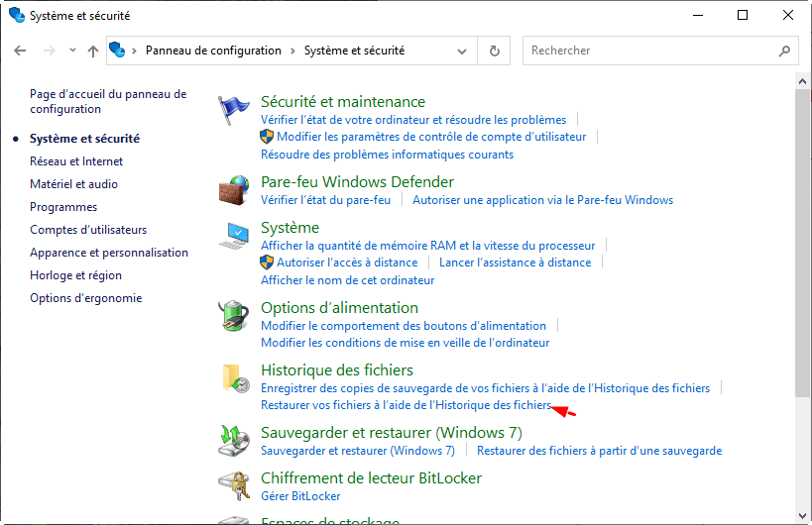Click Enregistrer des copies de sauvegarde link
812x525 pixels.
[485, 388]
